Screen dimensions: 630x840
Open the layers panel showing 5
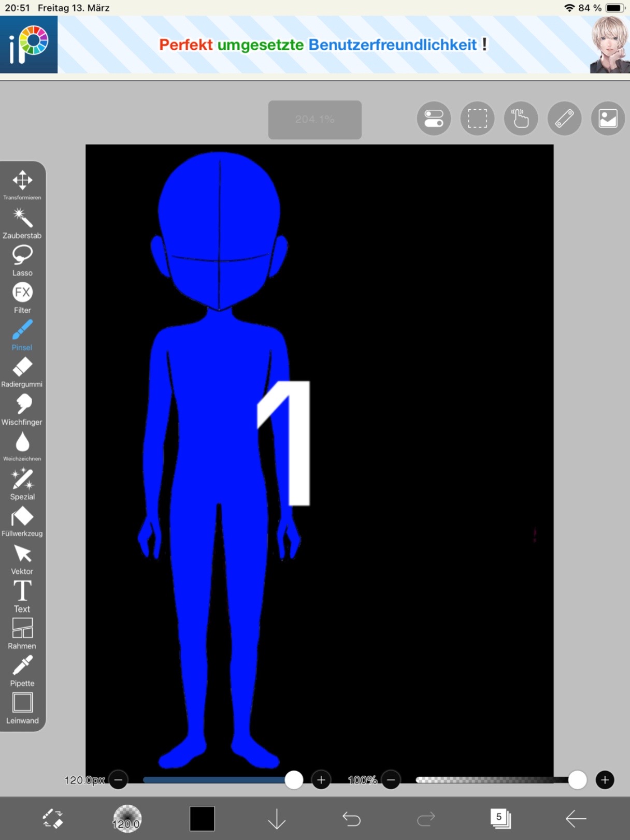pyautogui.click(x=500, y=818)
